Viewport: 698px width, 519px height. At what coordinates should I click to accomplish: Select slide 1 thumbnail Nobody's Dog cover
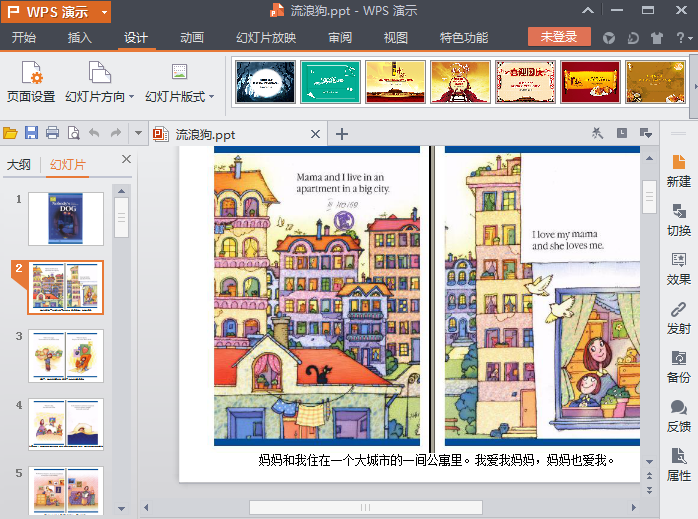[66, 219]
